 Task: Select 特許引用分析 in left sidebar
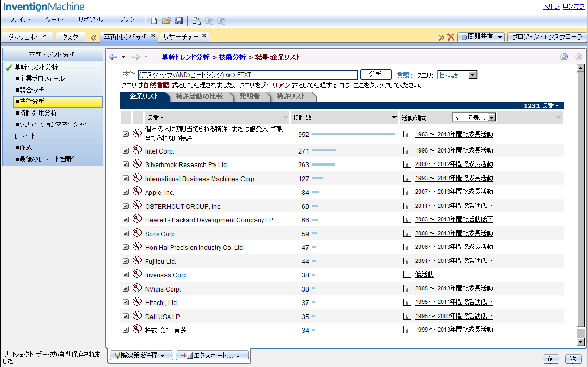click(x=39, y=113)
